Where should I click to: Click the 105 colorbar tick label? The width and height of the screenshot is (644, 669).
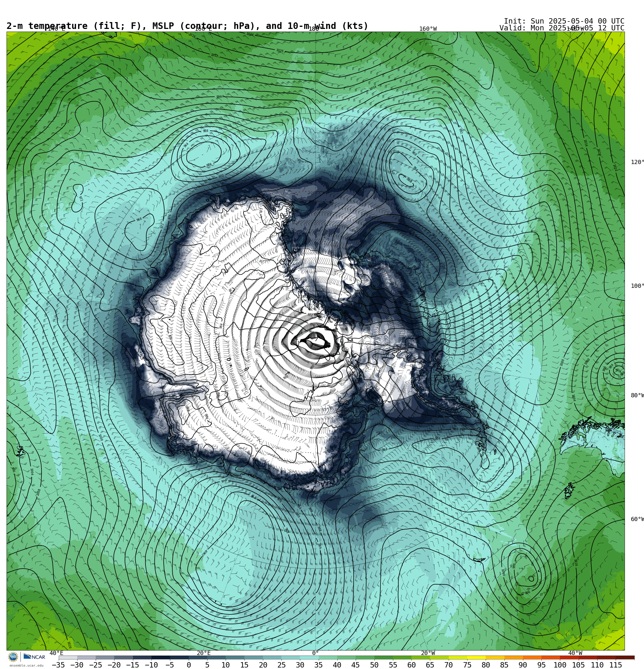(x=579, y=665)
